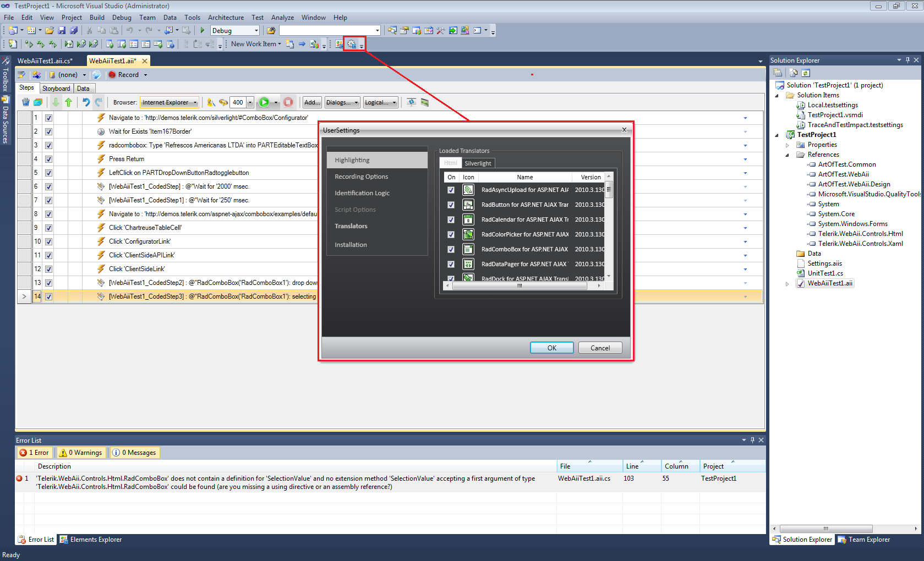This screenshot has height=561, width=924.
Task: Move step down with green down arrow
Action: [x=56, y=102]
